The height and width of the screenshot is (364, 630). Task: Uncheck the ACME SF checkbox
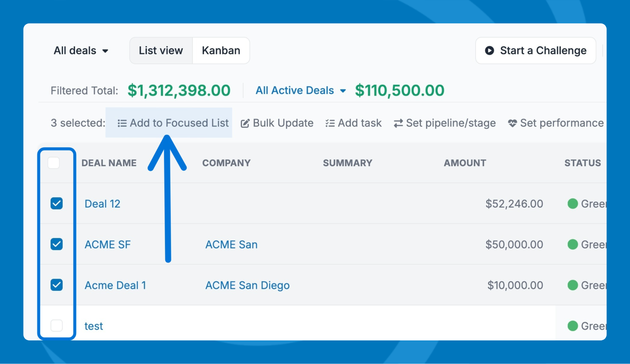57,244
